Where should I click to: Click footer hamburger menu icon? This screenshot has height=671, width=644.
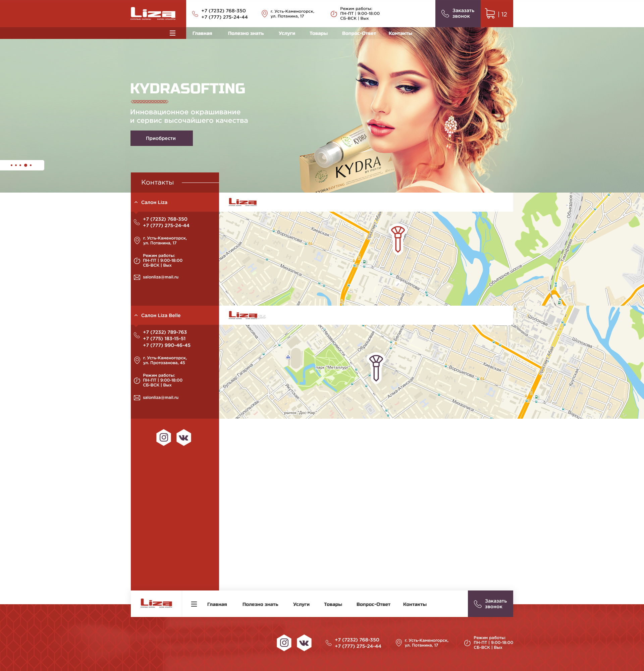click(194, 604)
